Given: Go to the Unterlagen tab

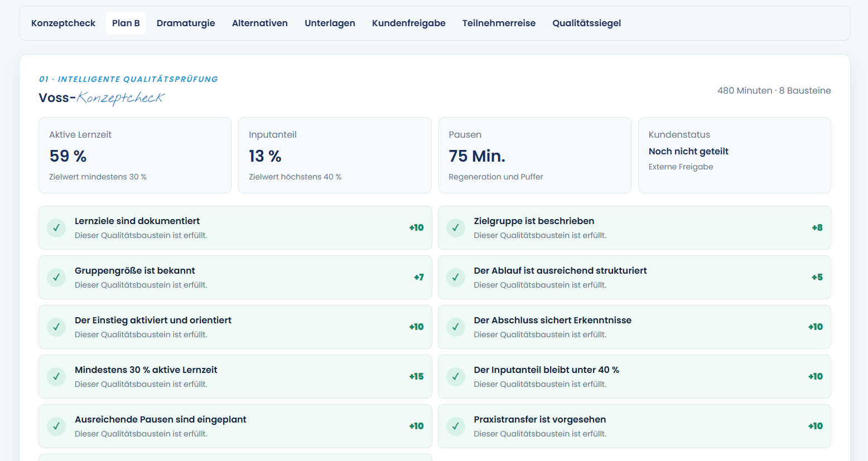Looking at the screenshot, I should coord(330,23).
